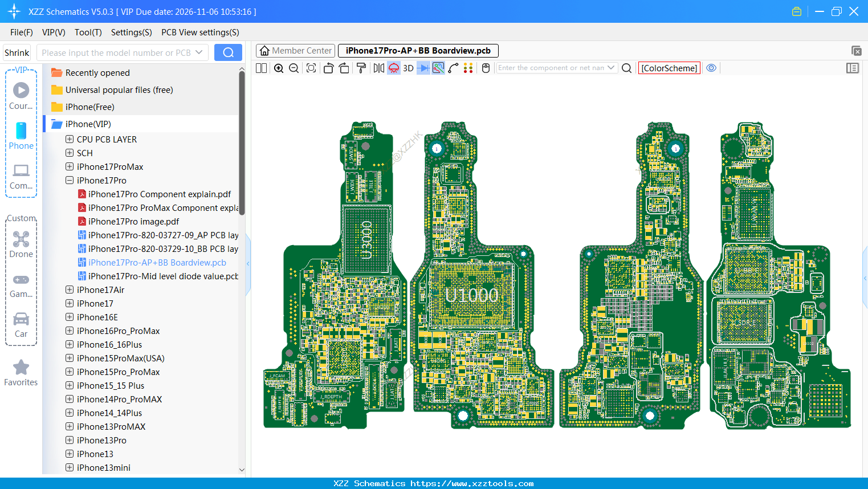This screenshot has height=489, width=868.
Task: Click the colored dots grid icon
Action: tap(468, 68)
